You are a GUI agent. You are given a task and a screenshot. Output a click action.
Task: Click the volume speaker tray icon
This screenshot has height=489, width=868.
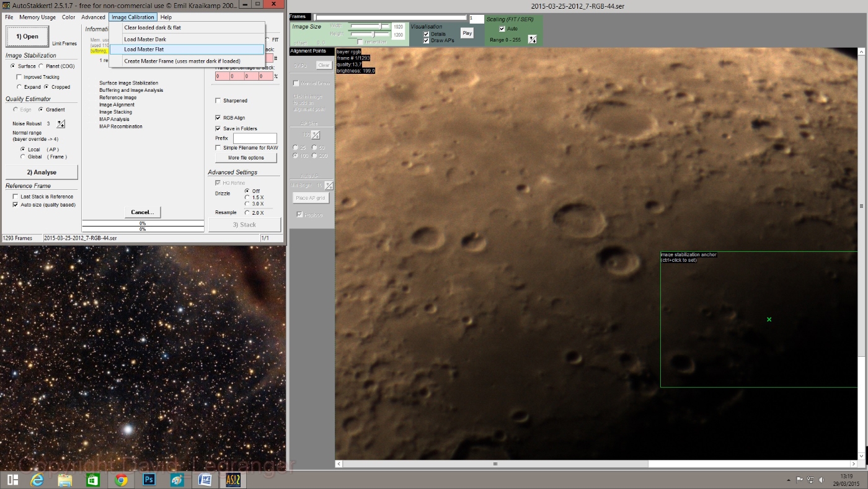click(822, 480)
